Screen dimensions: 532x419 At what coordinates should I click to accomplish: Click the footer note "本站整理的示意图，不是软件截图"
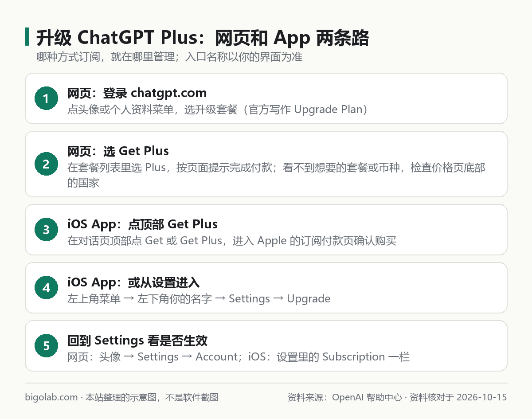tap(152, 397)
